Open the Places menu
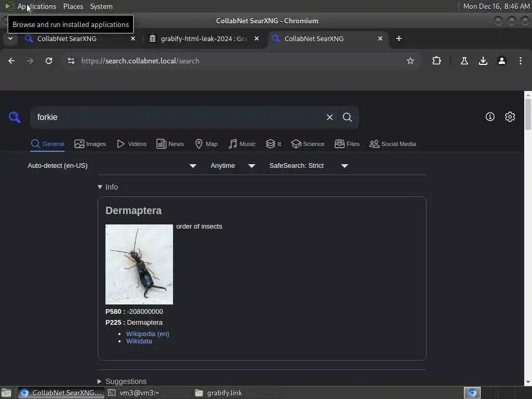This screenshot has height=399, width=532. 73,6
